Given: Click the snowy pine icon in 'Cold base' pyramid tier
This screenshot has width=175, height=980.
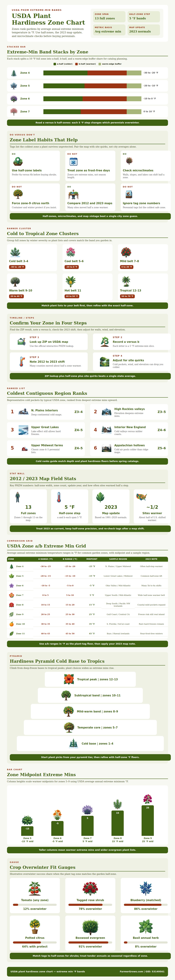Looking at the screenshot, I should tap(73, 743).
